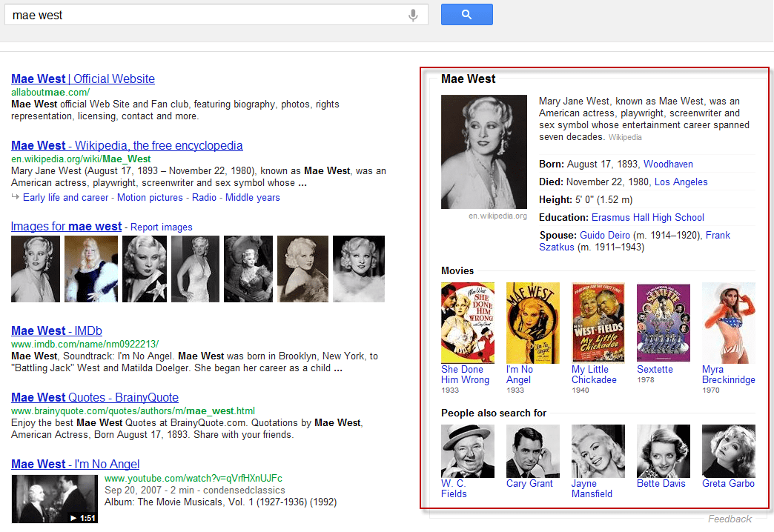The height and width of the screenshot is (532, 774).
Task: Click the microphone voice search icon
Action: [x=413, y=16]
